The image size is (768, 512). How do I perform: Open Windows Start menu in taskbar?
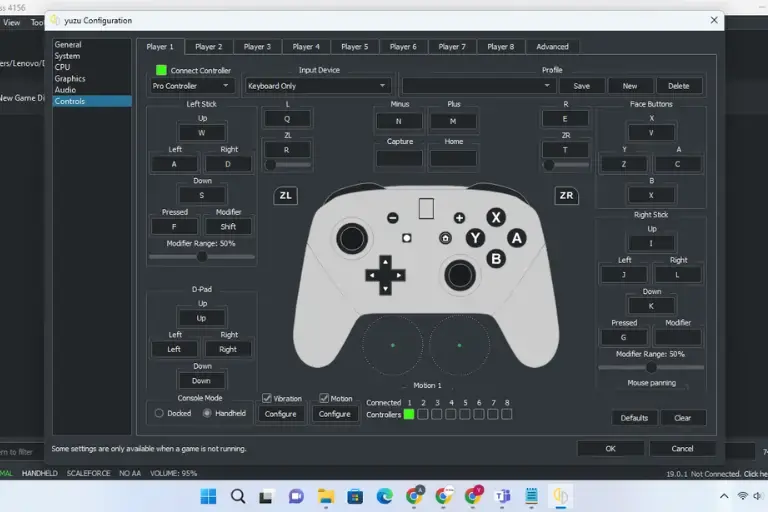click(208, 496)
